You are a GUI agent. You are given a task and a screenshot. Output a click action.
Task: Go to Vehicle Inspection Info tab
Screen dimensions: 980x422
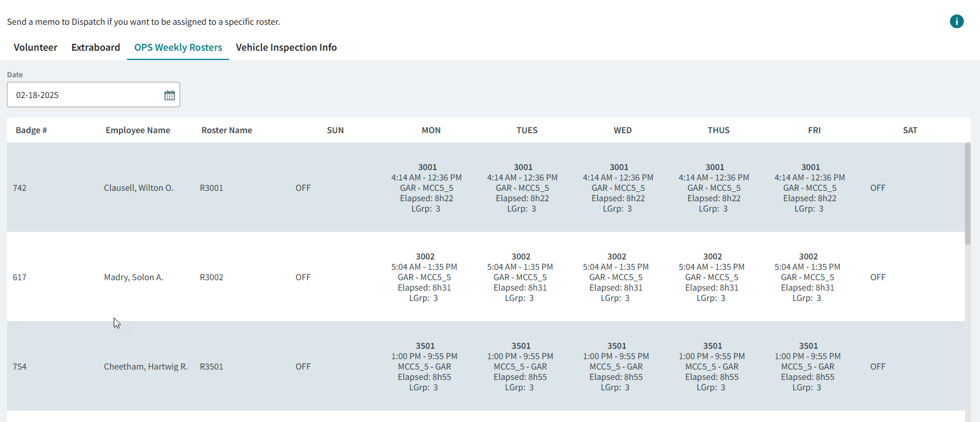(x=286, y=47)
